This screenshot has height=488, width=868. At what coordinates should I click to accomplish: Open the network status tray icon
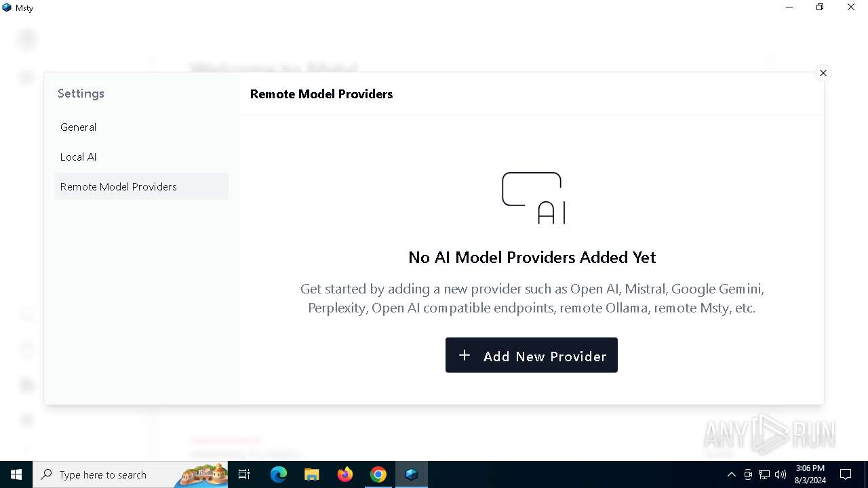click(x=764, y=474)
